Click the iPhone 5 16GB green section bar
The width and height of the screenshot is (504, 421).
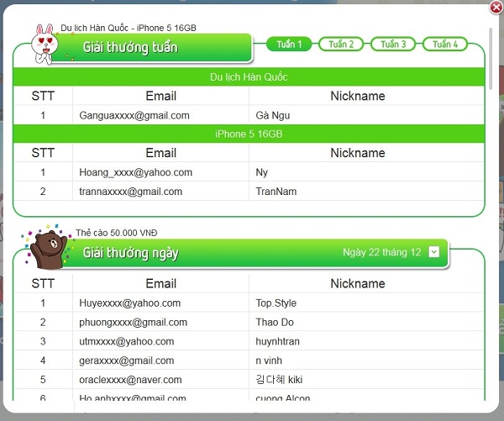(249, 134)
